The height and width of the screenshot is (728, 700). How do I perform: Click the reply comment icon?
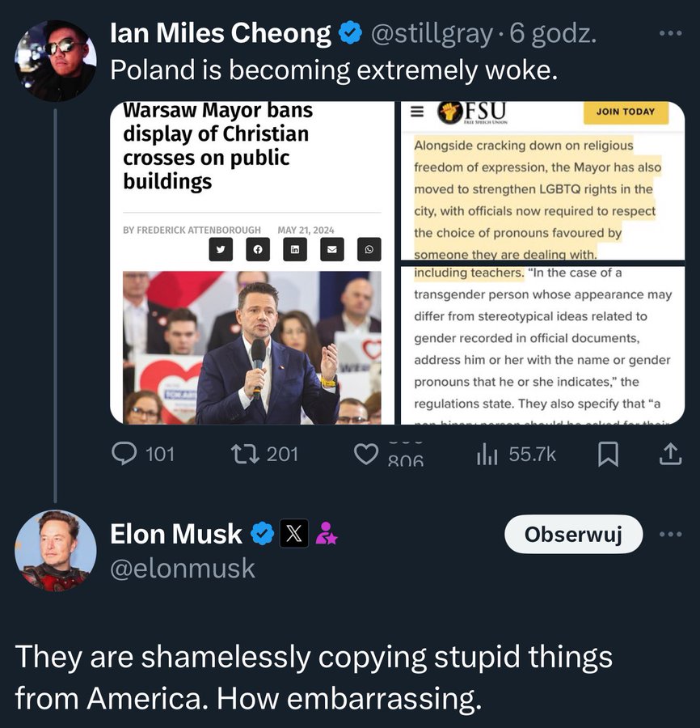click(x=124, y=455)
